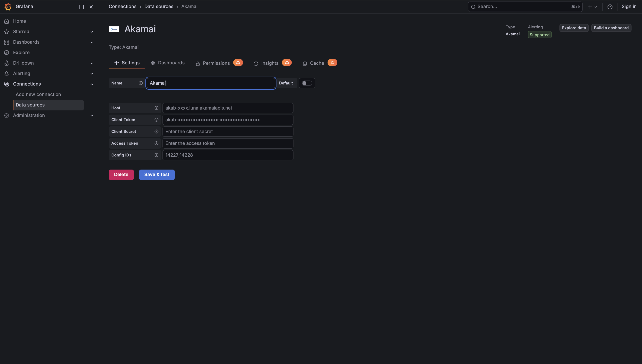This screenshot has width=642, height=364.
Task: Dock the navigation menu panel icon
Action: pos(81,7)
